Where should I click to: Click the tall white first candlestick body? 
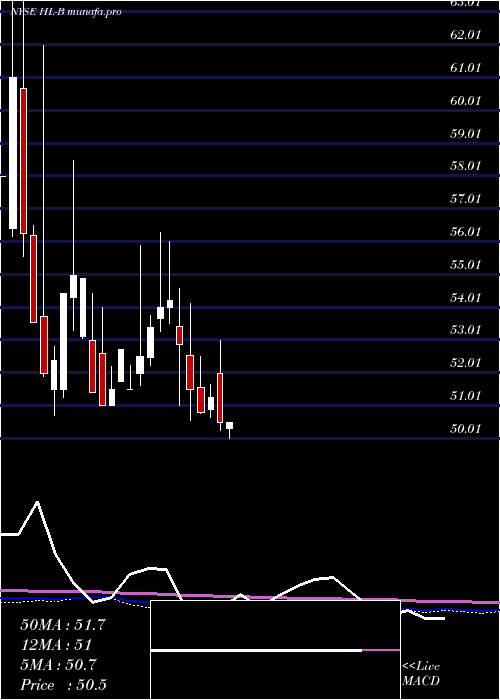[x=13, y=153]
